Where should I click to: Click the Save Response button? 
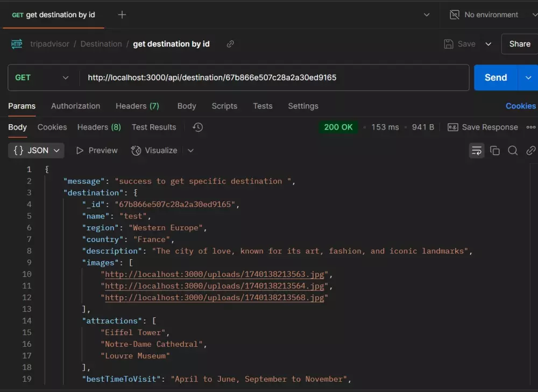(x=483, y=127)
